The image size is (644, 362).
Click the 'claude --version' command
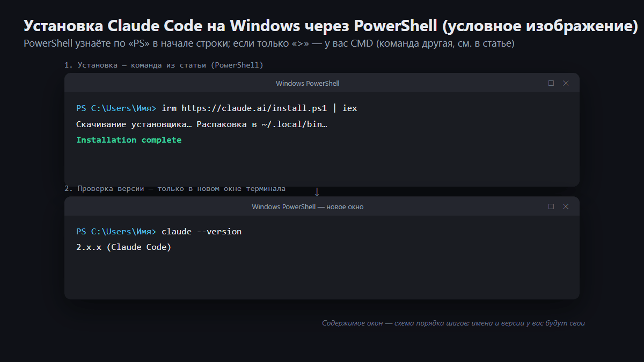(x=202, y=232)
